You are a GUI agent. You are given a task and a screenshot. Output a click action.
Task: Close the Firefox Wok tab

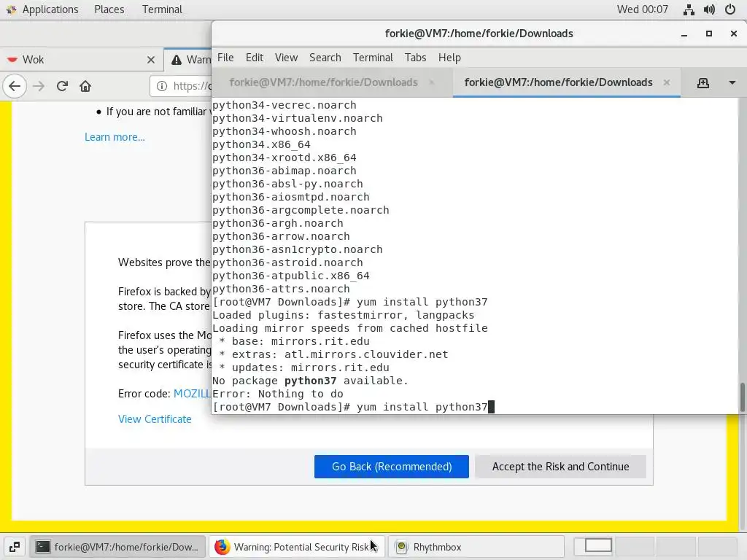click(x=150, y=60)
